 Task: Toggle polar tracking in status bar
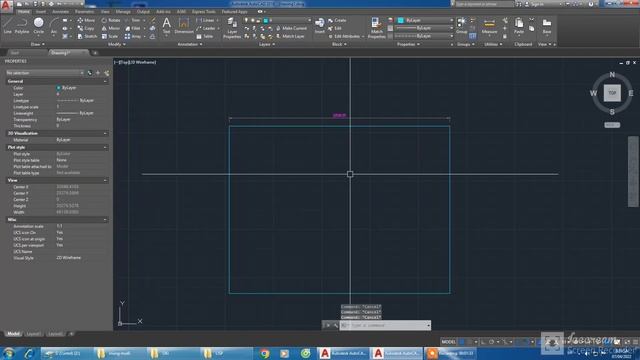[x=491, y=342]
